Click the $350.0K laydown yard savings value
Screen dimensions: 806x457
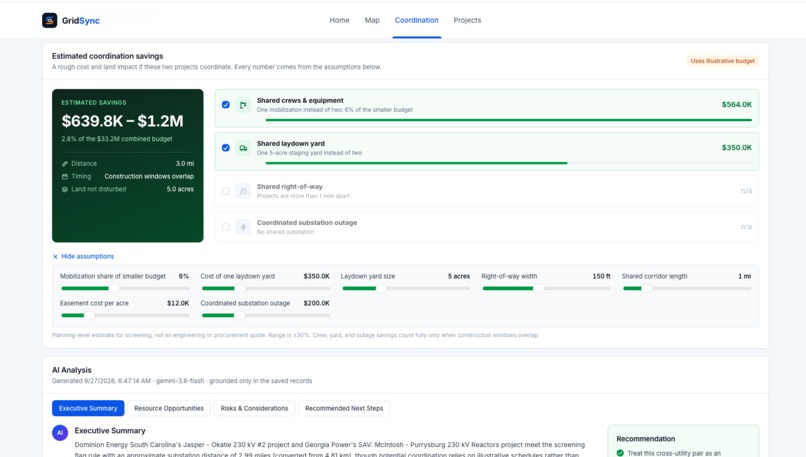click(737, 148)
